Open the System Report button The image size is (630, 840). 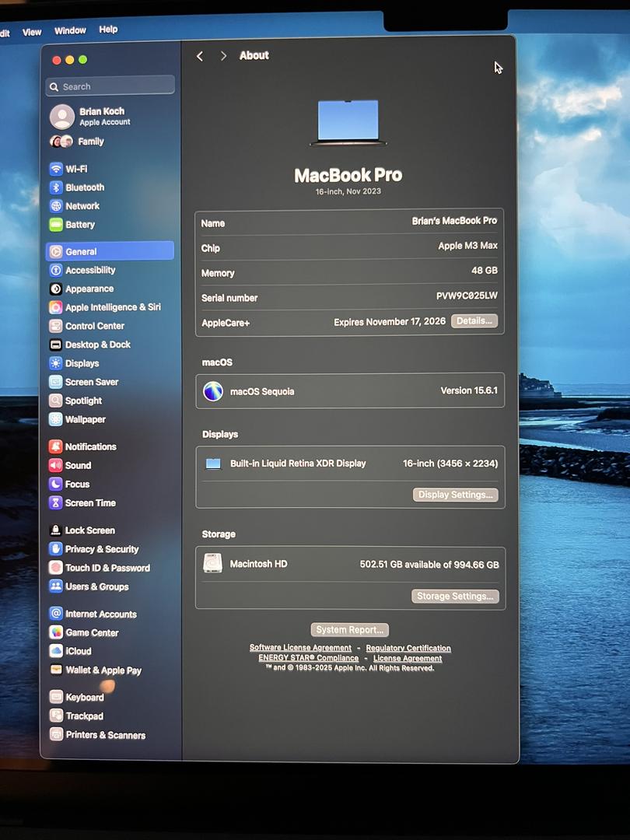click(349, 630)
